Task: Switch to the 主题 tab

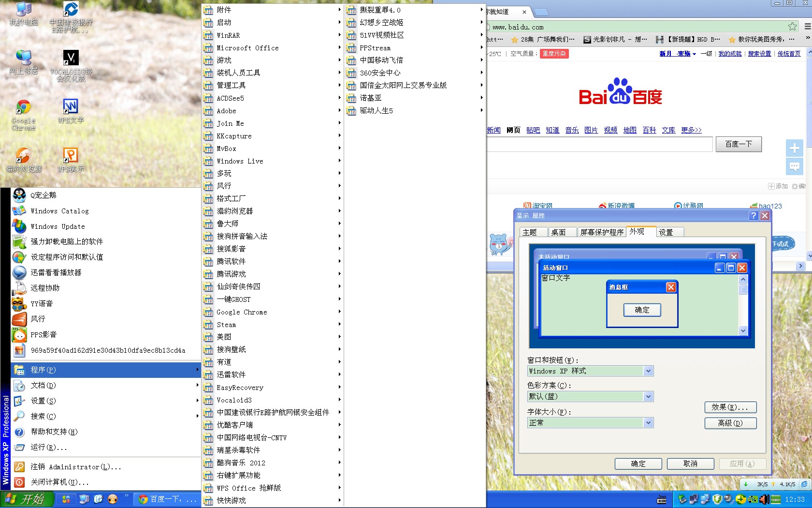Action: 533,232
